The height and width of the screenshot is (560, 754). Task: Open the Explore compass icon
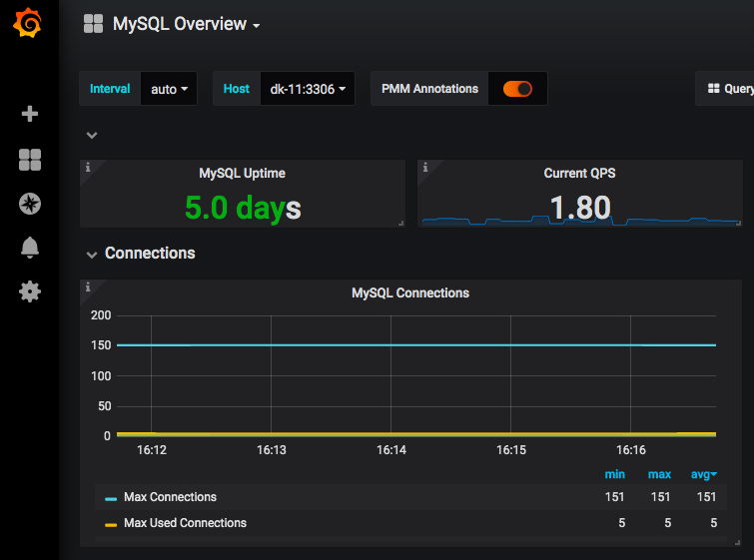coord(30,204)
